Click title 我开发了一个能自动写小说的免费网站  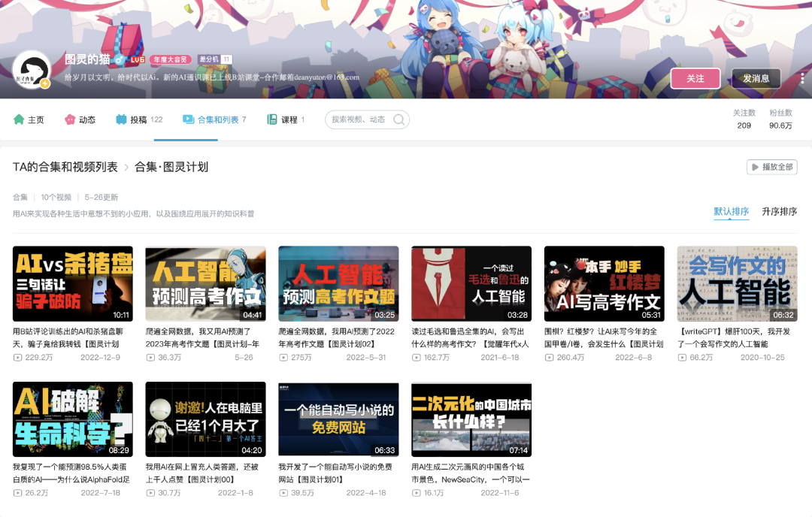pyautogui.click(x=335, y=473)
